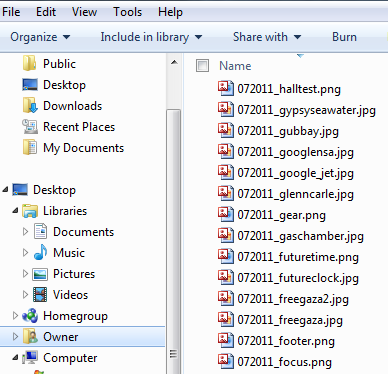Viewport: 388px width, 374px height.
Task: Open the View menu
Action: pos(84,12)
